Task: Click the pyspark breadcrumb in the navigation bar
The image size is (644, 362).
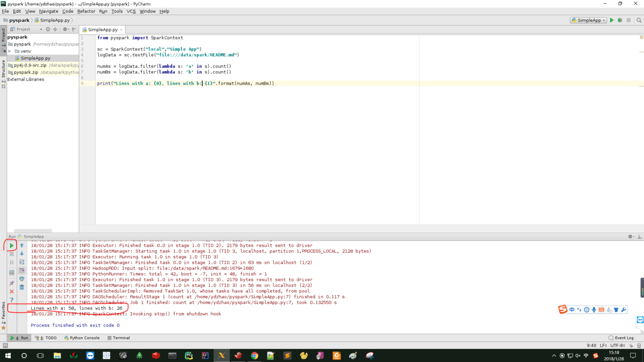Action: tap(17, 20)
